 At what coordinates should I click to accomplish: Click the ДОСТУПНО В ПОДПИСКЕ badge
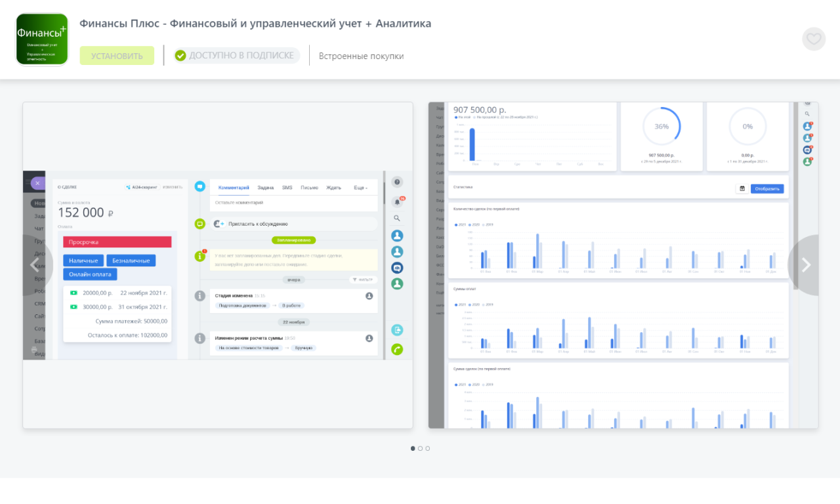[236, 55]
